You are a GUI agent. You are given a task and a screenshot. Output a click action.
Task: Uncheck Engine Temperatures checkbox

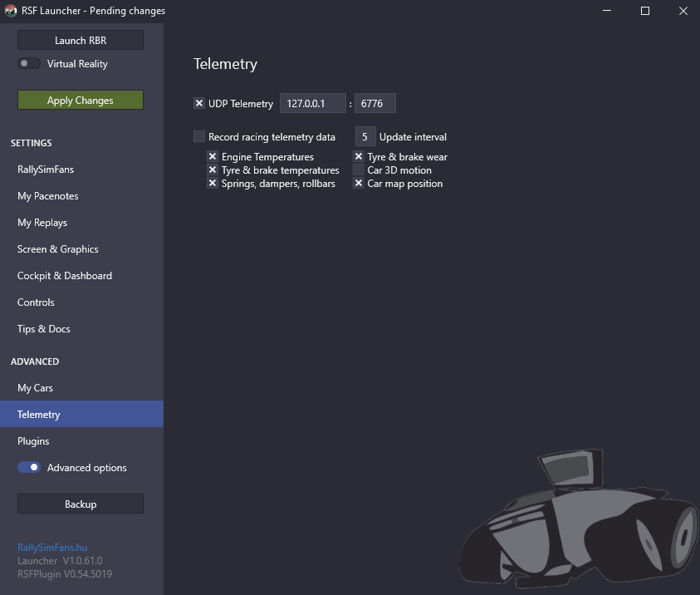213,157
